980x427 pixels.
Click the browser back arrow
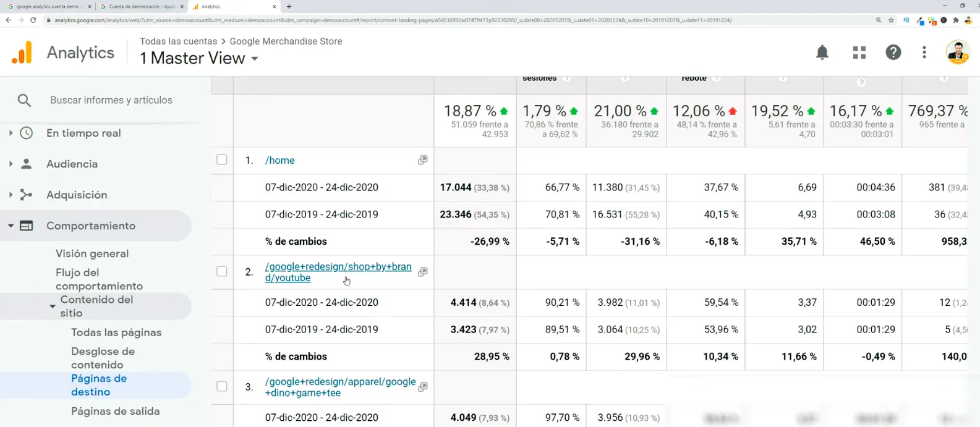(8, 20)
